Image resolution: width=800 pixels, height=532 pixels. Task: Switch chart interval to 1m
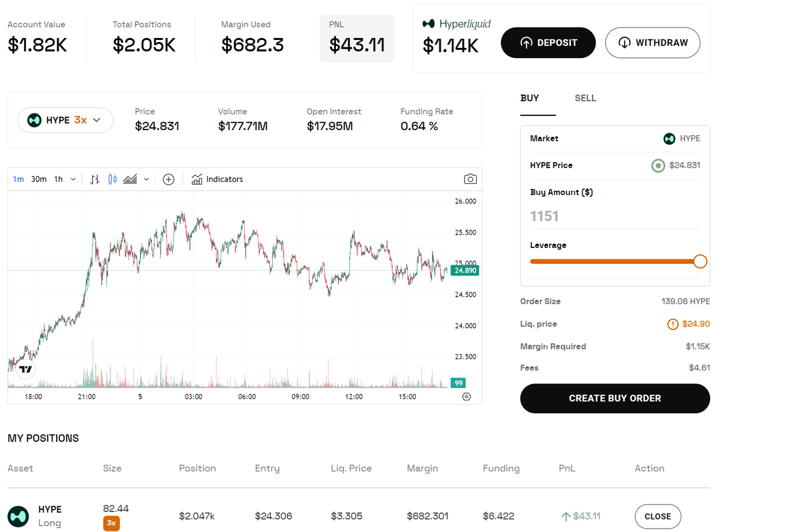[x=18, y=179]
